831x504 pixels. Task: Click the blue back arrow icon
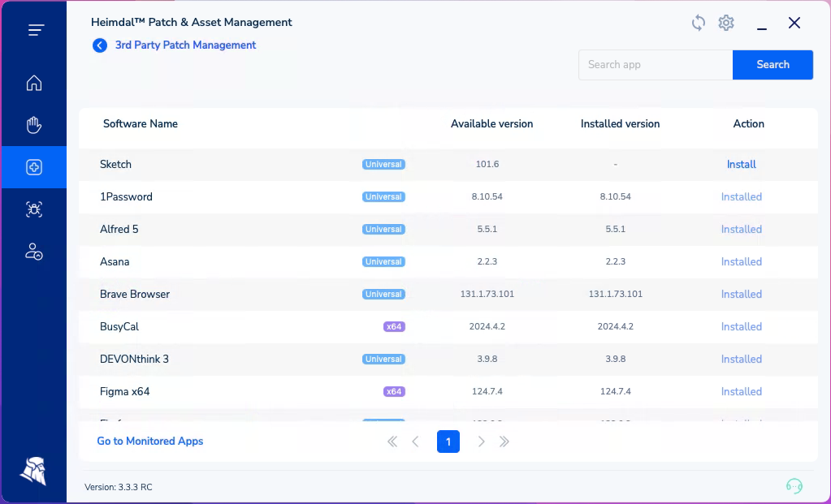100,45
